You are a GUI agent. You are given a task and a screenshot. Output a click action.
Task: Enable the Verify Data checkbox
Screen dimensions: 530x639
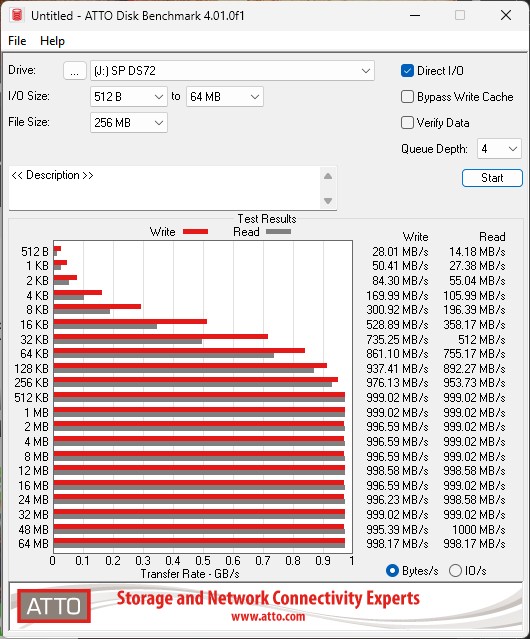pos(407,123)
